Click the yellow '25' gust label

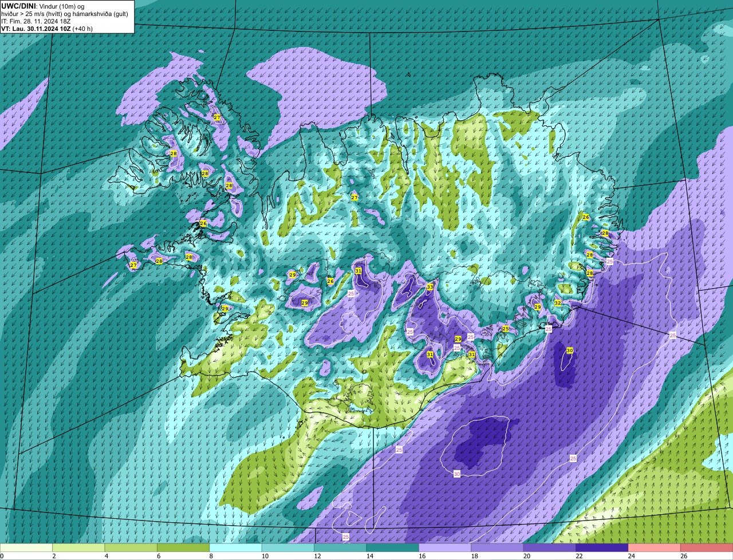pyautogui.click(x=505, y=329)
